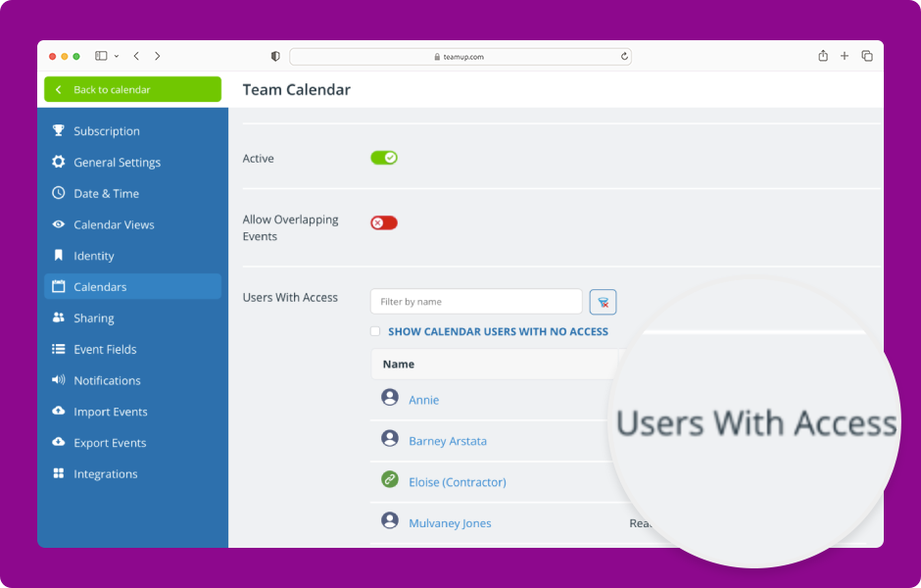921x588 pixels.
Task: Click the clear-filter funnel icon beside the search field
Action: coord(604,302)
